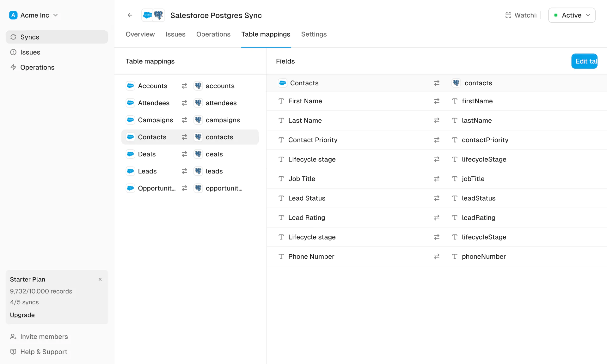Click the Salesforce logo in the header
The width and height of the screenshot is (607, 364).
(x=147, y=15)
